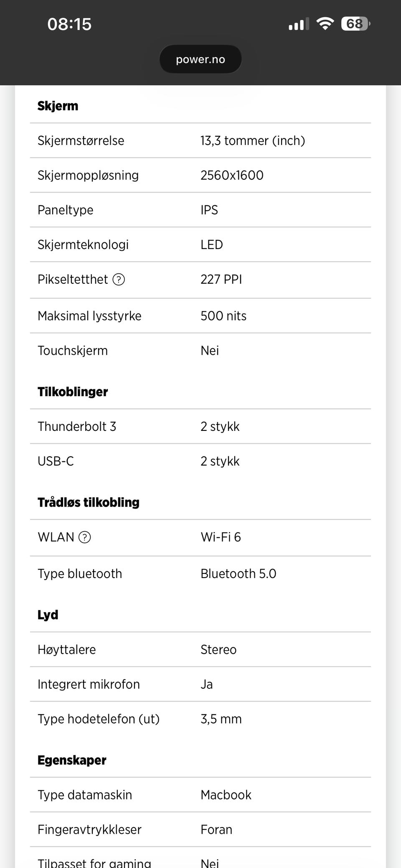Select the Thunderbolt 3 row label
The height and width of the screenshot is (868, 401).
coord(77,426)
